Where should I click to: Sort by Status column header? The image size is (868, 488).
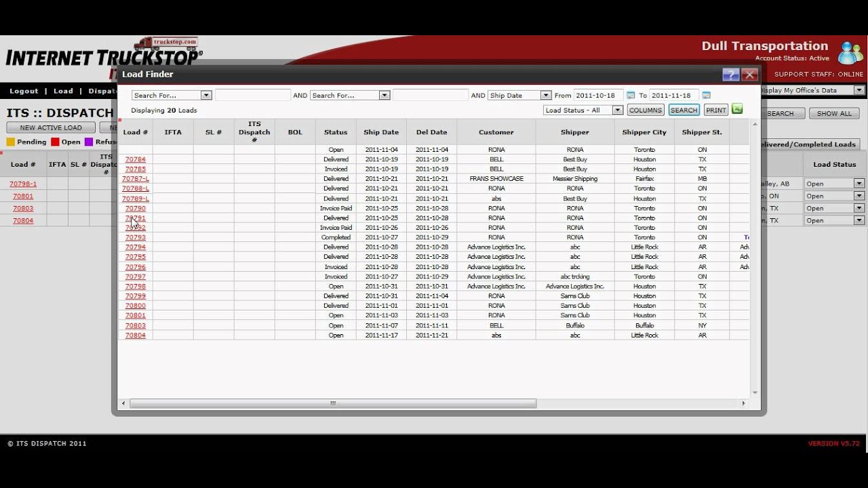pos(336,132)
